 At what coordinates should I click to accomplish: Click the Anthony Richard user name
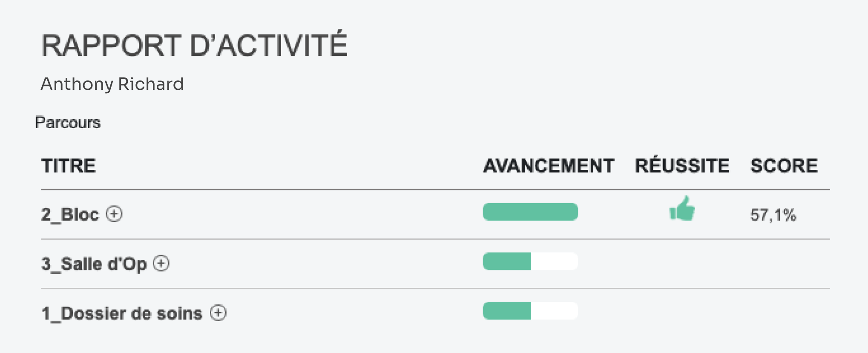pos(112,84)
